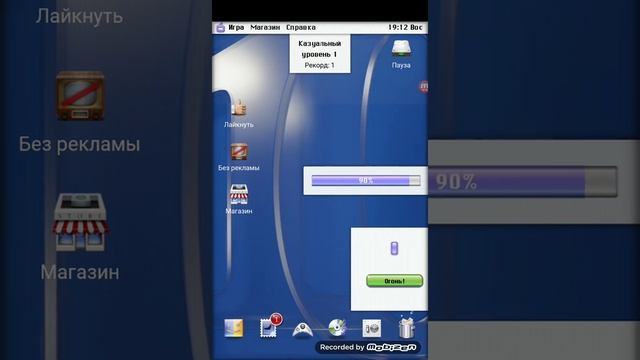The height and width of the screenshot is (360, 640).
Task: Click the small Лайкнуть thumbs-up icon in game screen
Action: [239, 108]
